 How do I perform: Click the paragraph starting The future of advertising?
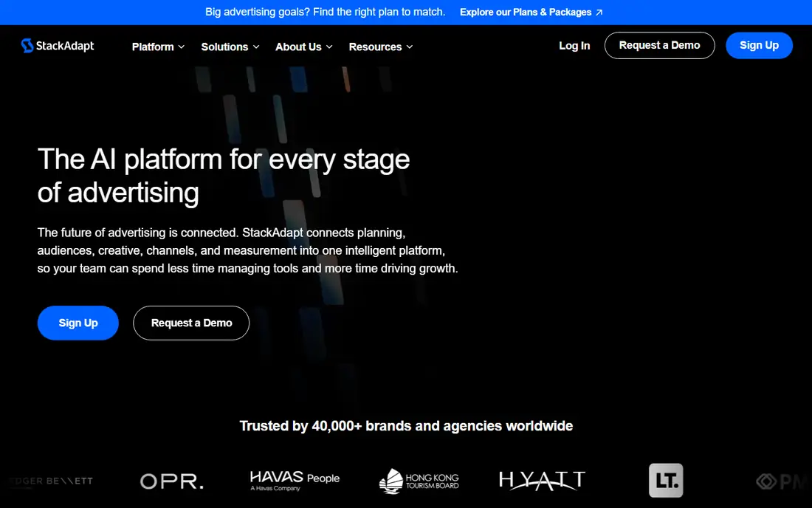click(x=247, y=250)
